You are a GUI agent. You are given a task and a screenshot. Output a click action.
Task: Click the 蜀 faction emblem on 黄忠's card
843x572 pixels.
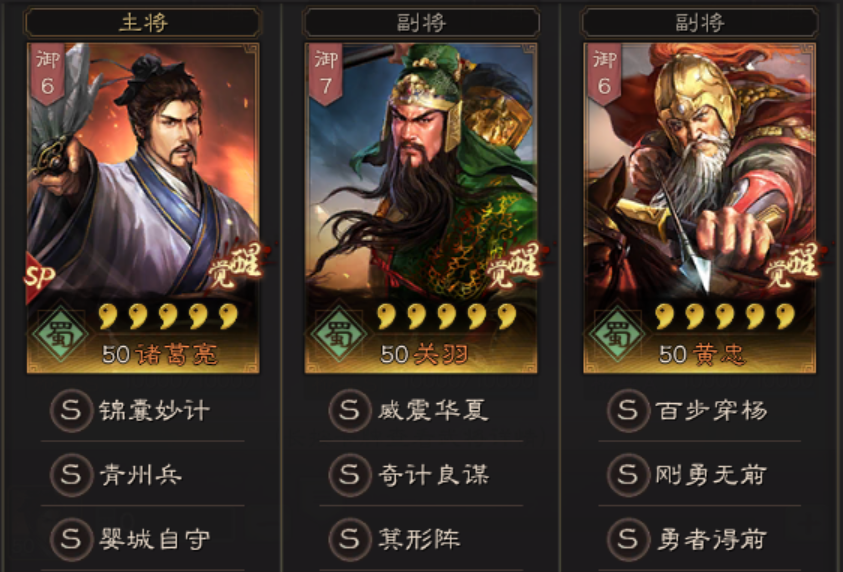(x=617, y=334)
